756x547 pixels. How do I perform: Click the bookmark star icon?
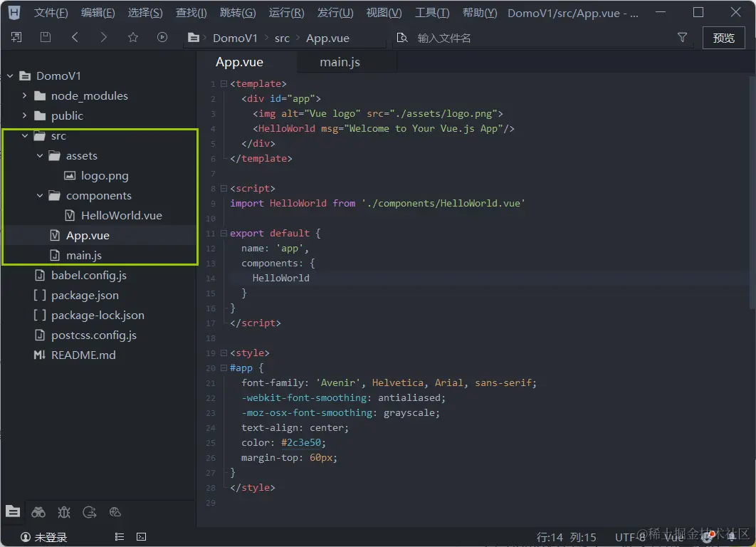point(133,37)
